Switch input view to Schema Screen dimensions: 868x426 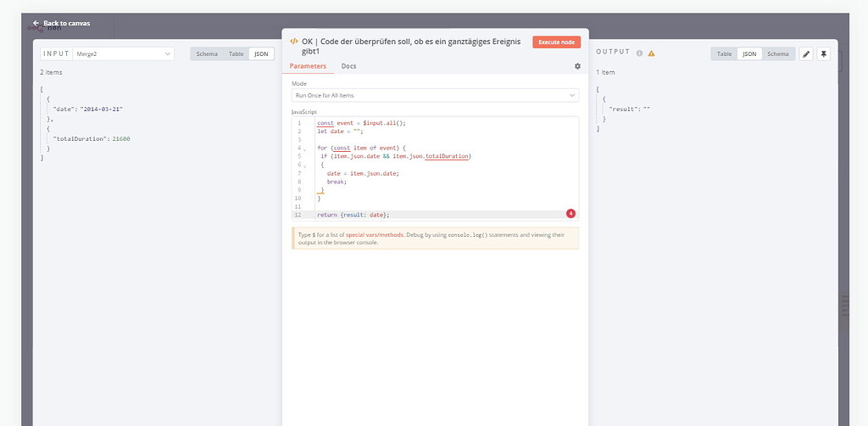click(207, 53)
